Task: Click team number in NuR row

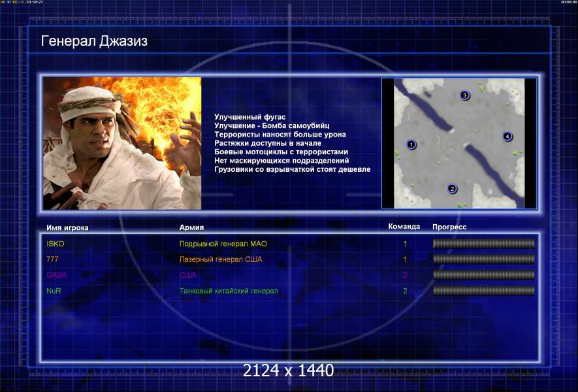Action: click(405, 291)
